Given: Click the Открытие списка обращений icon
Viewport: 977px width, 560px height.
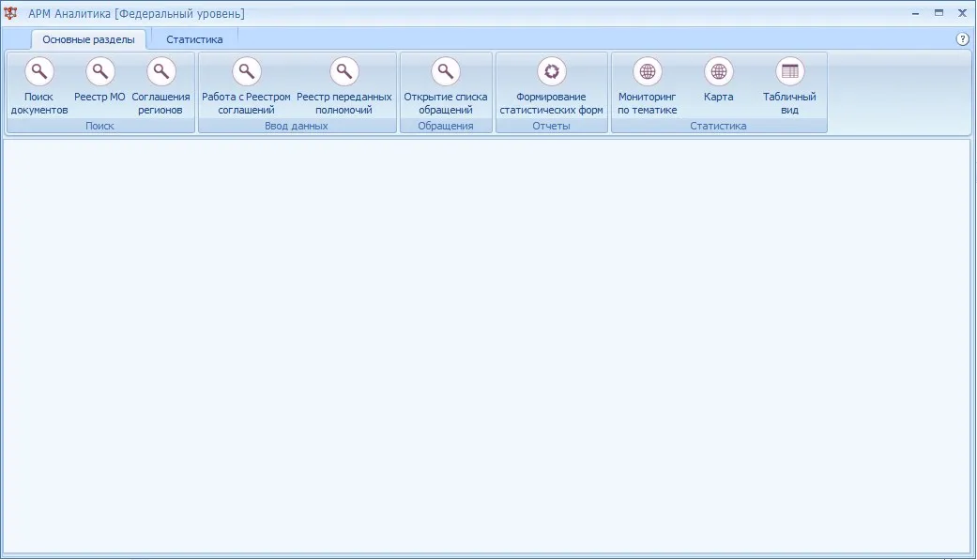Looking at the screenshot, I should (446, 71).
